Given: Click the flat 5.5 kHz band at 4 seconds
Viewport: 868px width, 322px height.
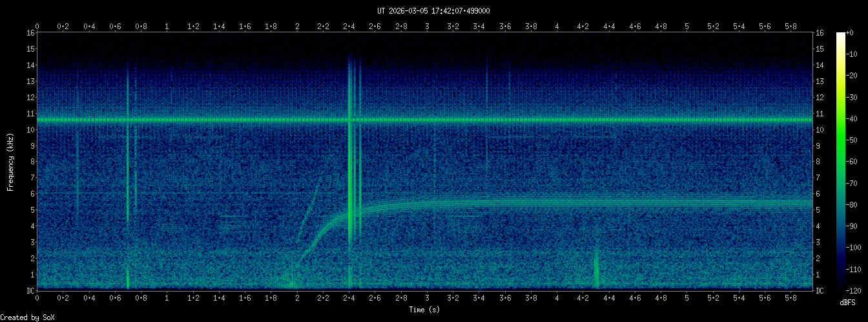Looking at the screenshot, I should pos(557,202).
